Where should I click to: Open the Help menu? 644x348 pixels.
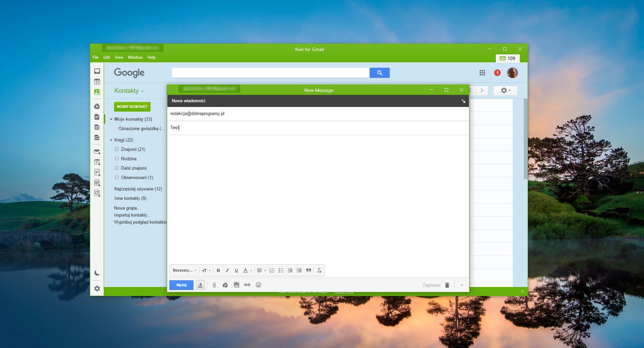pos(151,57)
